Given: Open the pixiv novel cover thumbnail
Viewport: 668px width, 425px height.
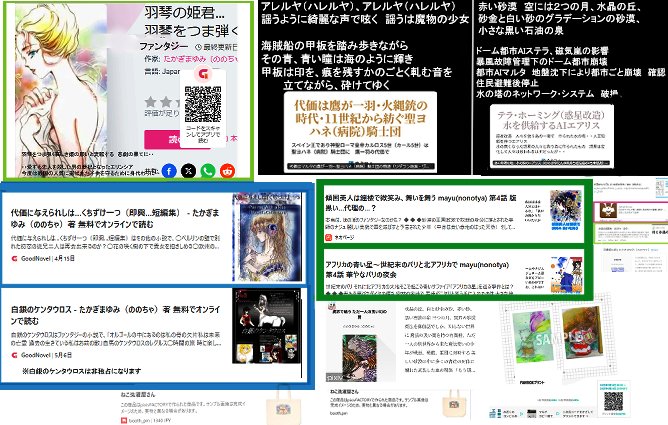Looking at the screenshot, I should coord(360,357).
